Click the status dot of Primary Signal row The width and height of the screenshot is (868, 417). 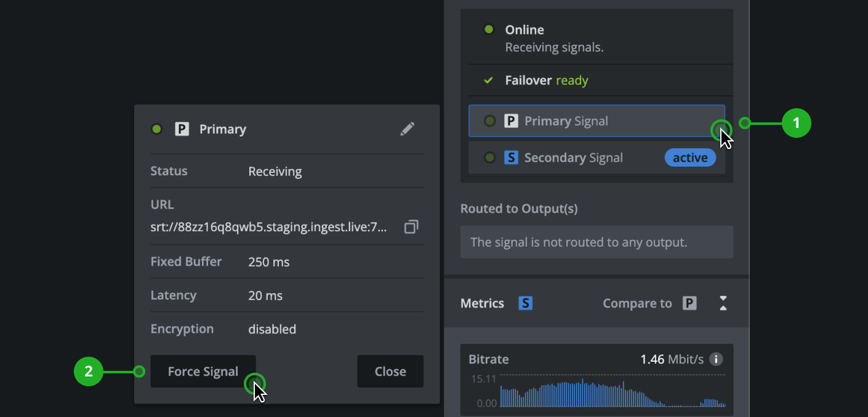[x=490, y=121]
